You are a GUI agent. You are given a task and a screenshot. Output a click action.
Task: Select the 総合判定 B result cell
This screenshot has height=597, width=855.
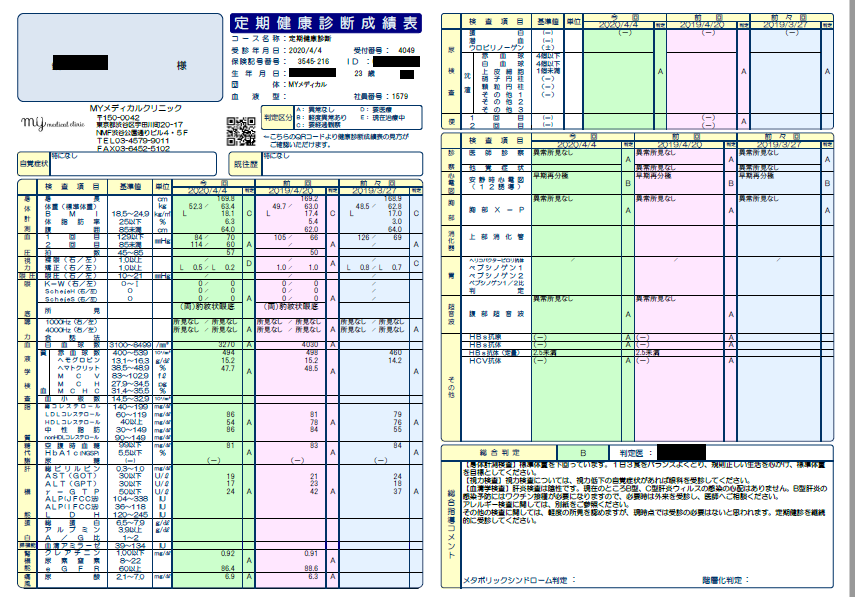click(583, 453)
